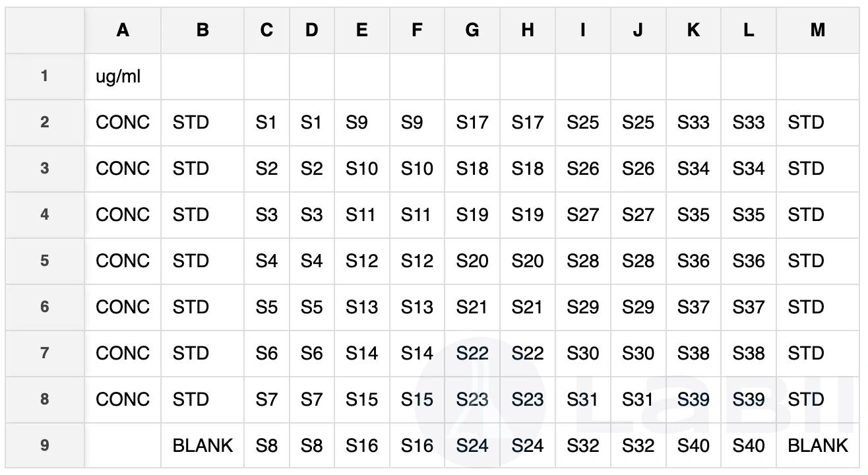Select the S36 cell in column K
The width and height of the screenshot is (868, 475).
click(693, 261)
